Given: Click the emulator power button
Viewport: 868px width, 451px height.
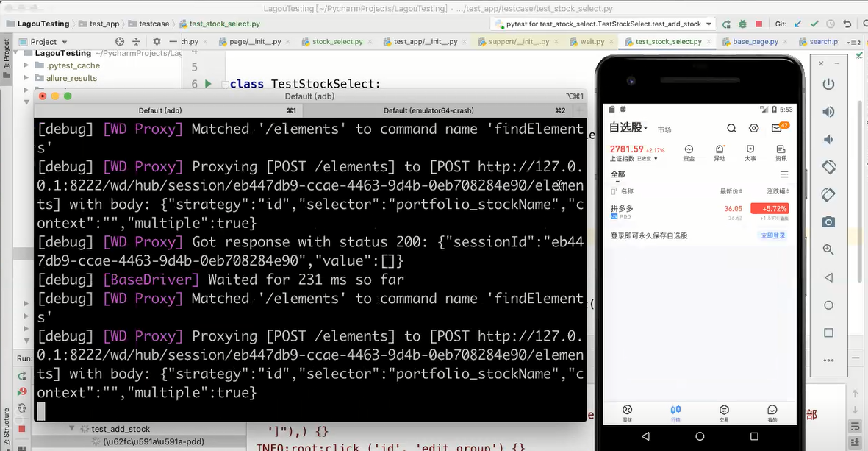Looking at the screenshot, I should (828, 84).
